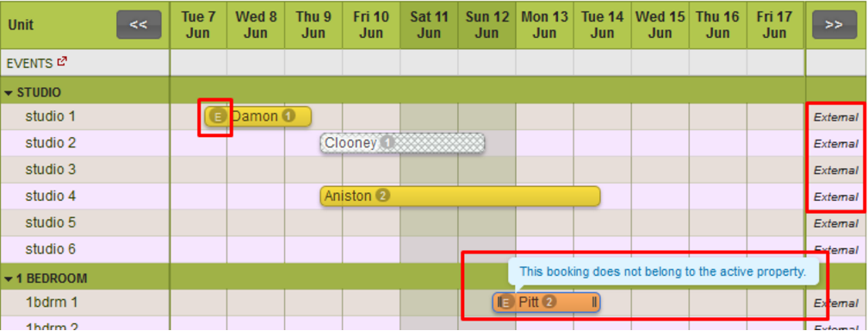Click External link for studio 5

(835, 223)
